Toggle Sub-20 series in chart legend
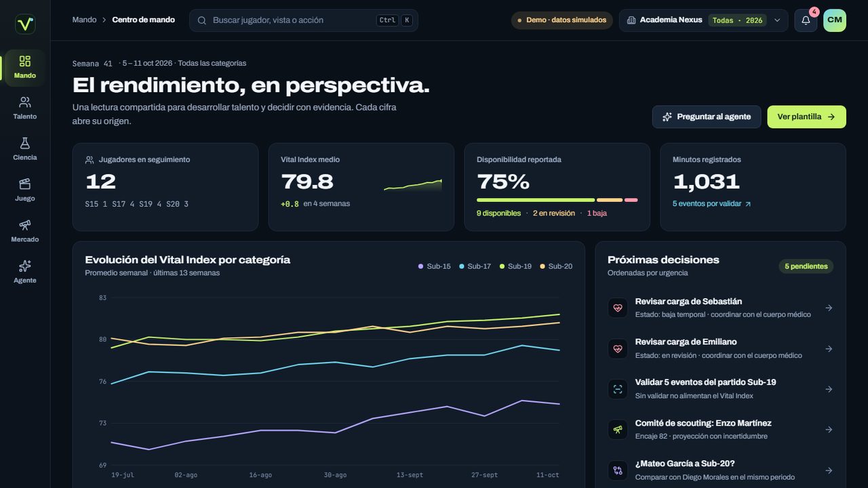Screen dimensions: 868x488 (x=556, y=266)
